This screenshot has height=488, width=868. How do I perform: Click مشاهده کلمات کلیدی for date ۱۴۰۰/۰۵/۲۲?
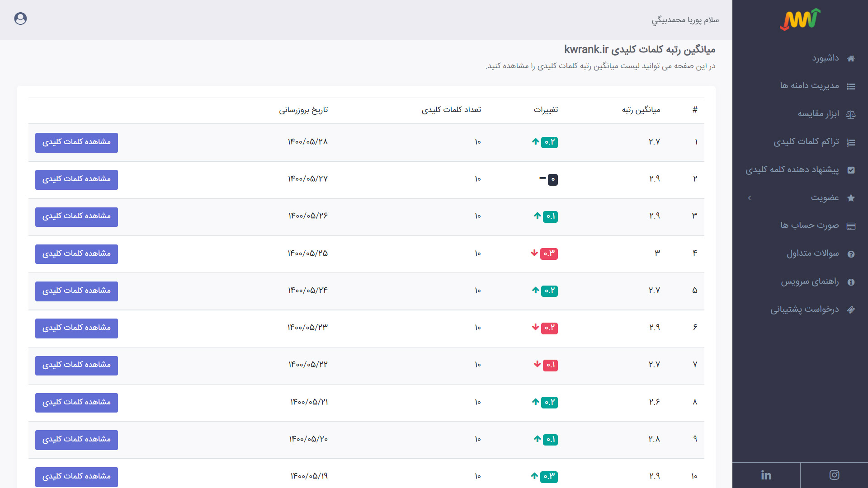tap(76, 365)
